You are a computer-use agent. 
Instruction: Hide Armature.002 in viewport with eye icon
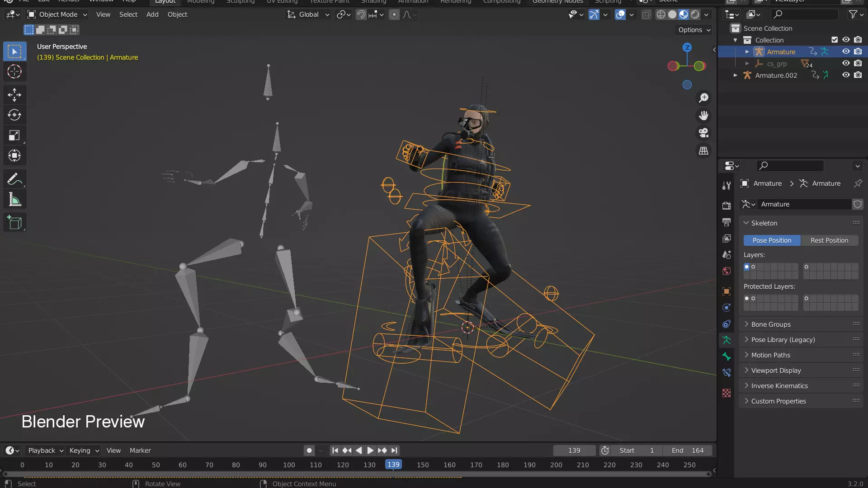(846, 75)
